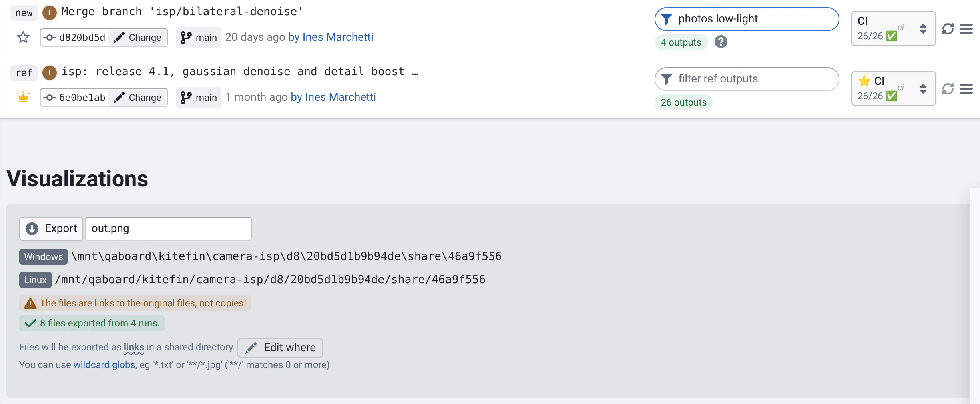Select the Linux export path text
This screenshot has width=980, height=404.
pyautogui.click(x=270, y=280)
